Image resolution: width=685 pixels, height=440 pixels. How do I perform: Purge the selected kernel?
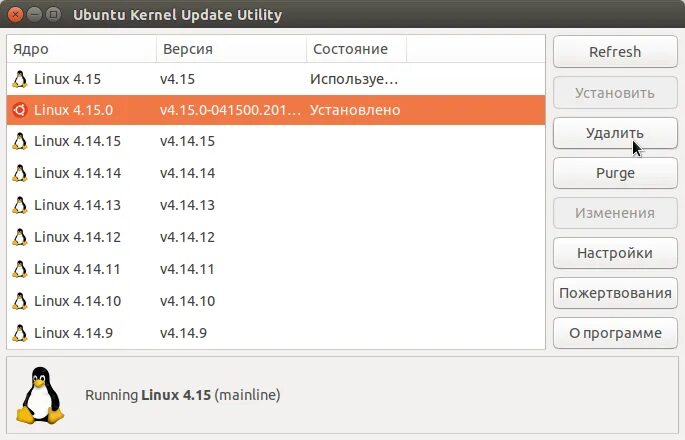point(615,173)
